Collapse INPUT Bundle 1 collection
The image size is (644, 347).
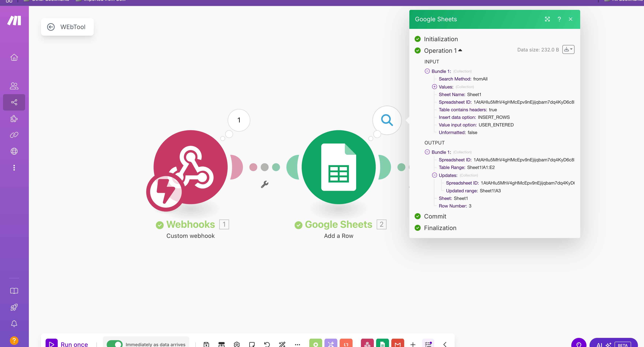[x=427, y=71]
